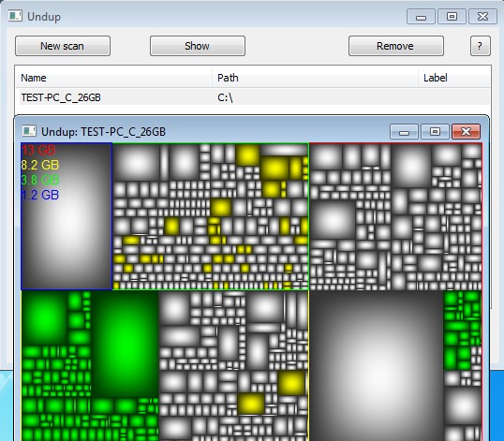Screen dimensions: 504x441
Task: Click the green 3.8 GB legend label
Action: pos(40,180)
